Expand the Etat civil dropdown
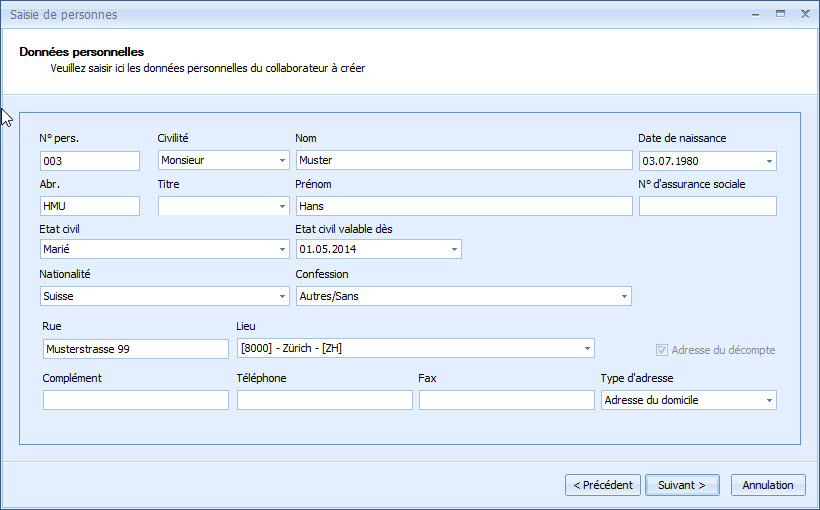820x510 pixels. [x=282, y=250]
